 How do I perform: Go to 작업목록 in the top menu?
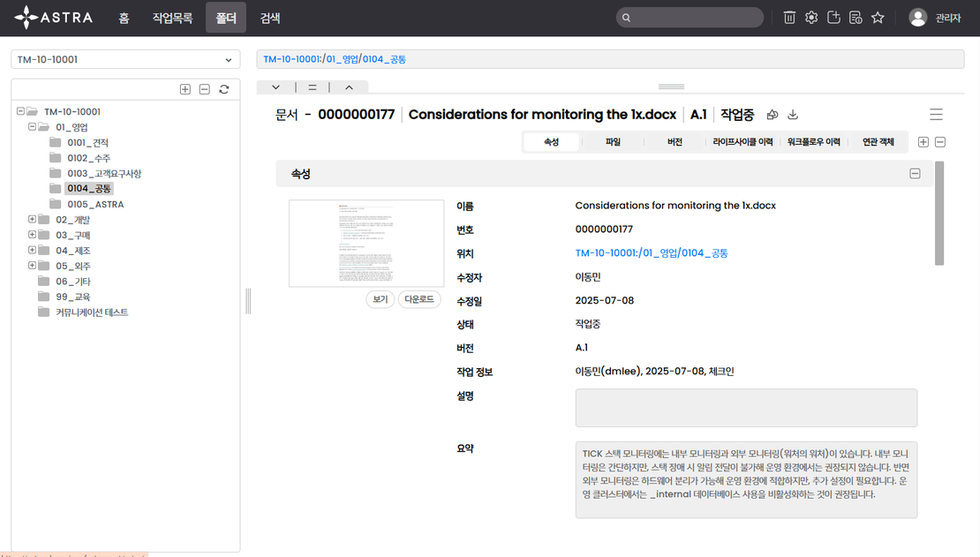click(172, 18)
